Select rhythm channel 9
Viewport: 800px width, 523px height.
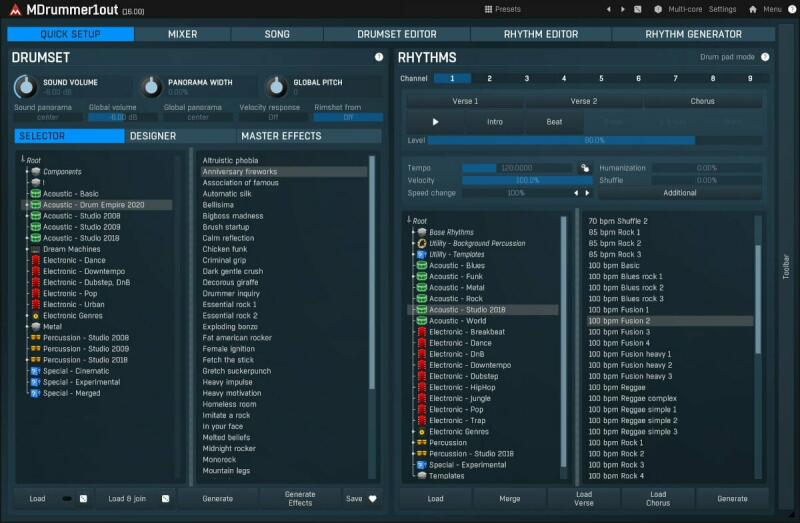click(750, 79)
